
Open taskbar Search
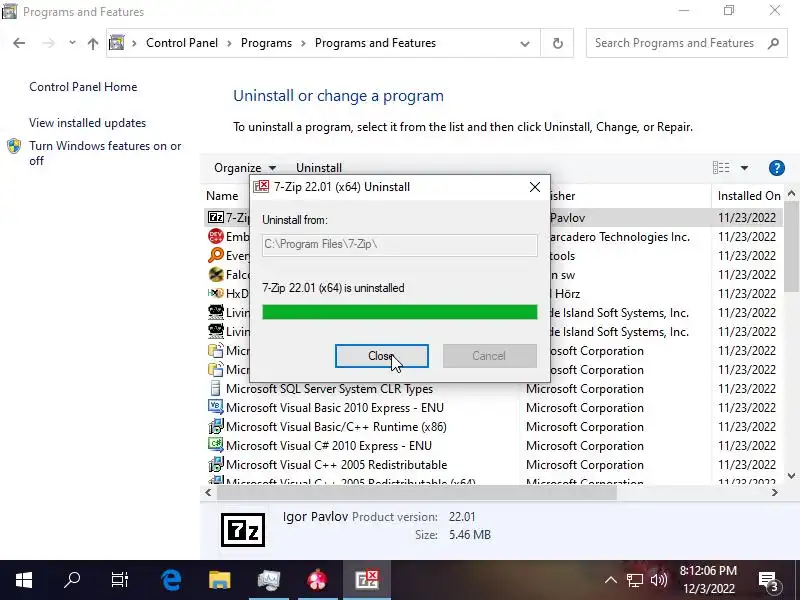72,580
